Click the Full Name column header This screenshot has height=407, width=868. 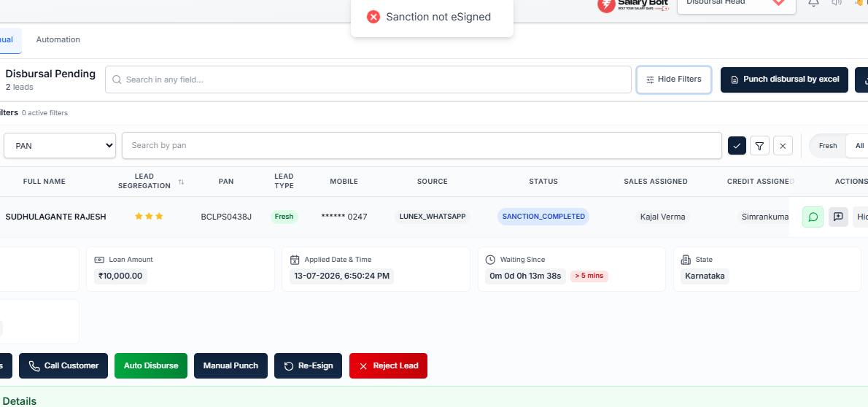click(44, 182)
